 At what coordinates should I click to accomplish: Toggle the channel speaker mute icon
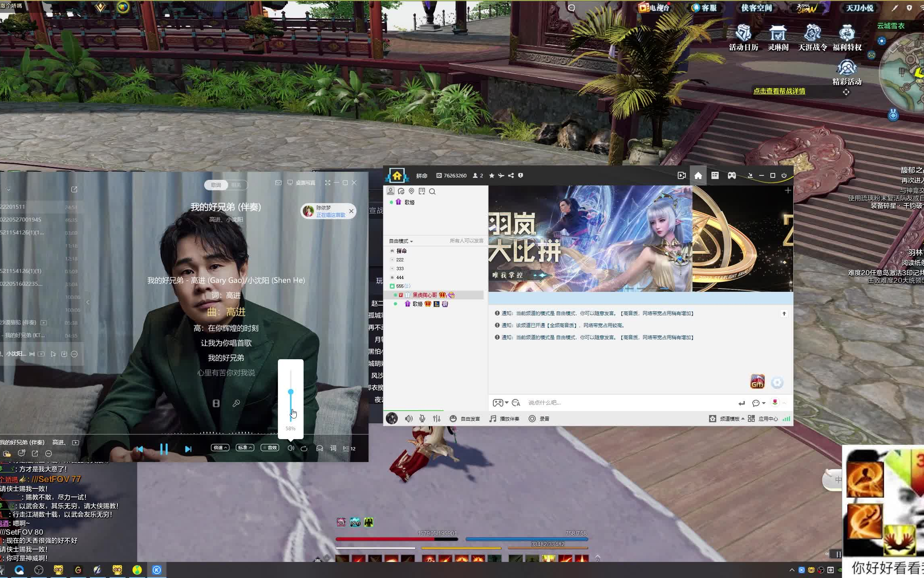409,419
